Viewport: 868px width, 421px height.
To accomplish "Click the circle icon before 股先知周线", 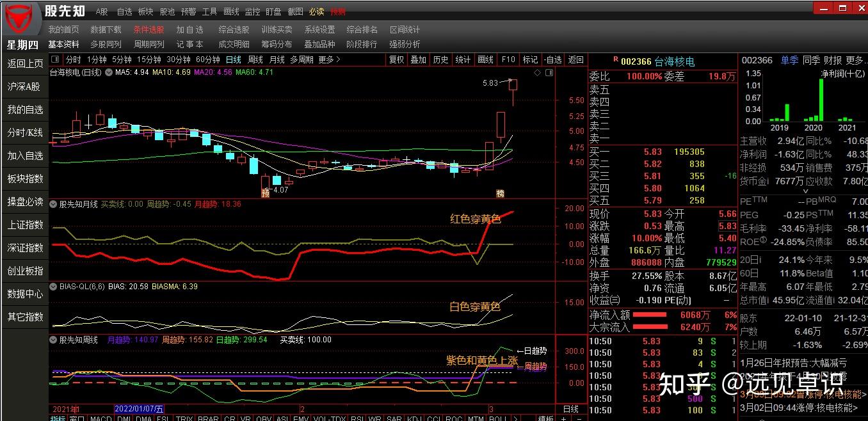I will [x=54, y=340].
